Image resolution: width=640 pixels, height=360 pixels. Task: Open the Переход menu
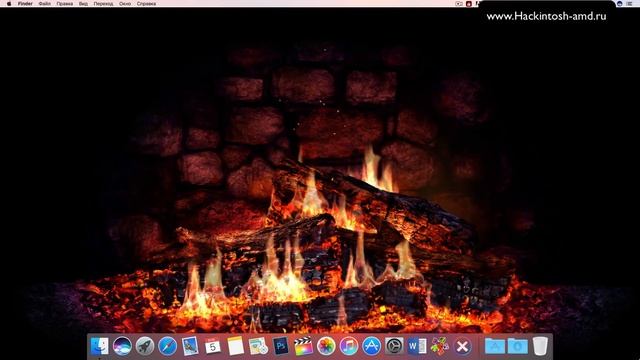coord(103,4)
